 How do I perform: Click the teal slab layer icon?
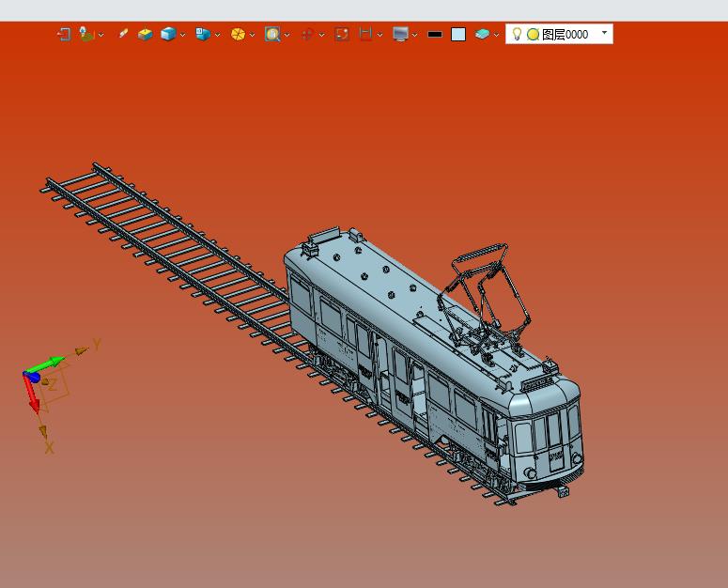(x=483, y=35)
